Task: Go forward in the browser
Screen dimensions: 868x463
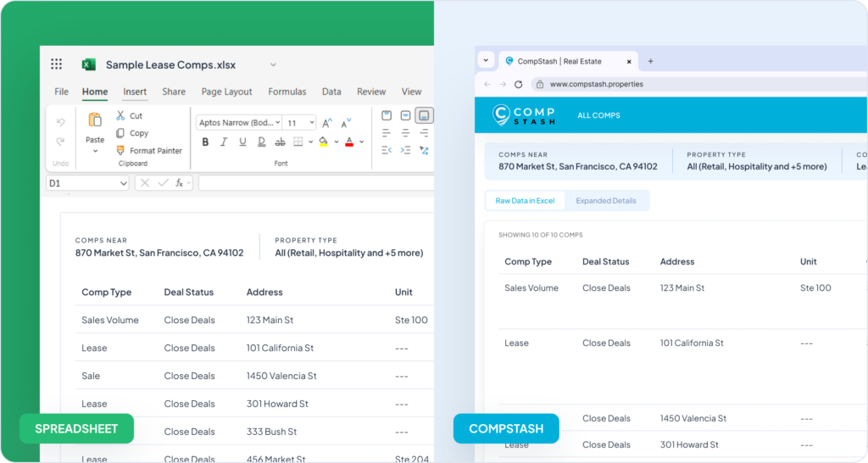Action: click(503, 84)
